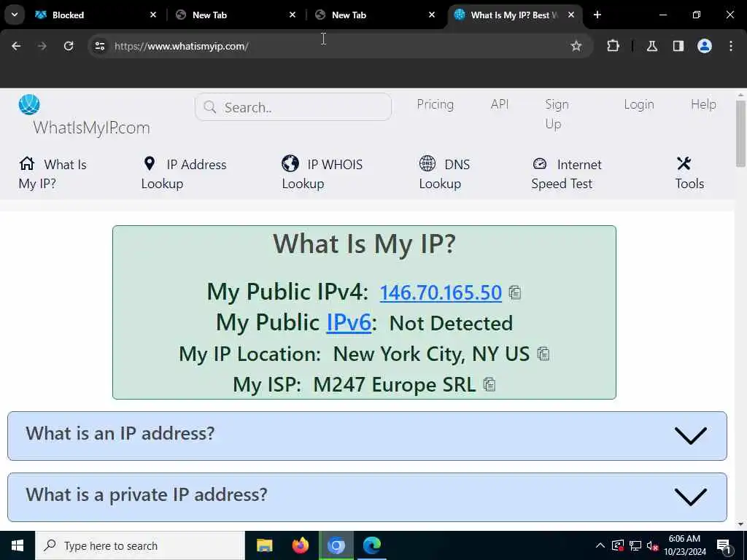The width and height of the screenshot is (747, 560).
Task: Open the Windows Start menu
Action: click(18, 545)
